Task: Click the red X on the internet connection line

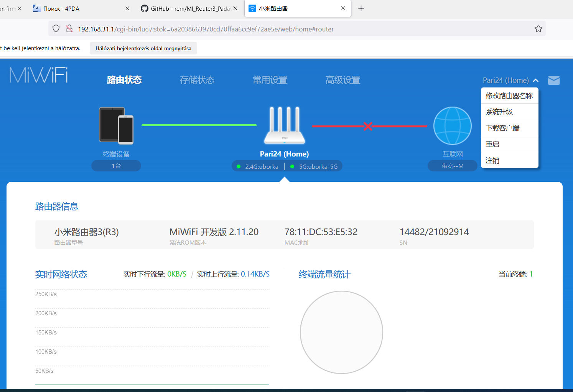Action: pos(368,126)
